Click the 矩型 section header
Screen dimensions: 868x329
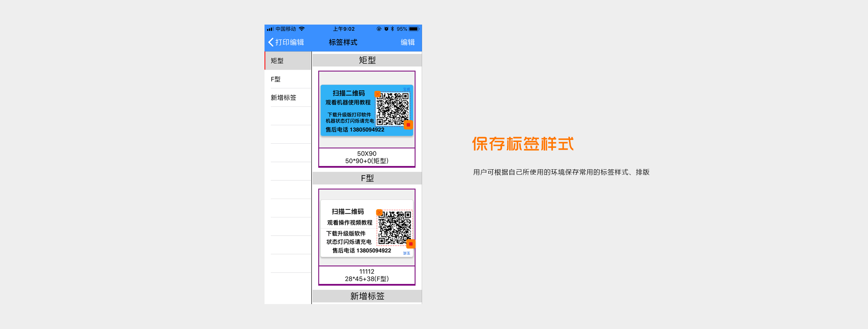point(367,60)
